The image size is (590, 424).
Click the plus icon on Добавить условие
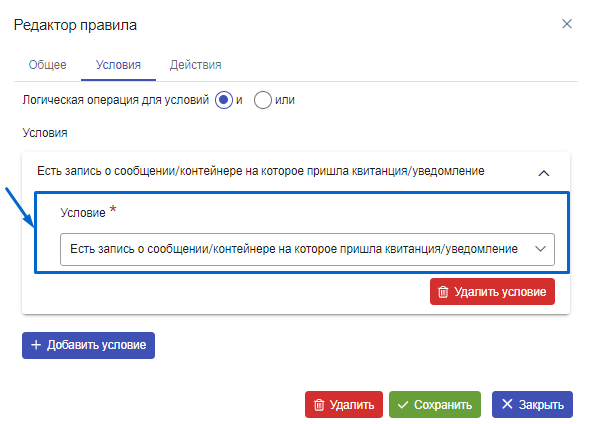click(36, 345)
